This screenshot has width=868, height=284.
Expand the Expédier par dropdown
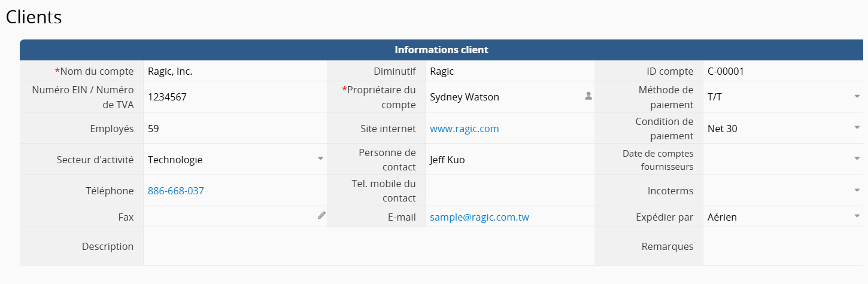[857, 216]
